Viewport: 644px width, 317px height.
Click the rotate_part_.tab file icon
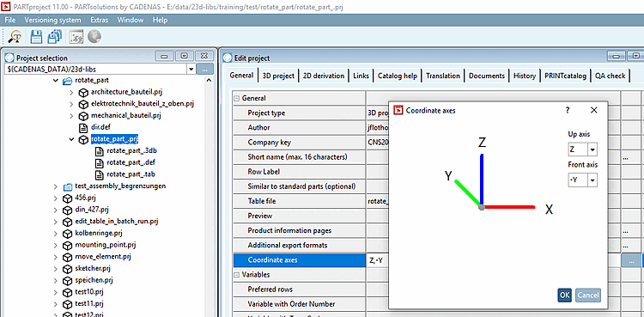pyautogui.click(x=99, y=174)
